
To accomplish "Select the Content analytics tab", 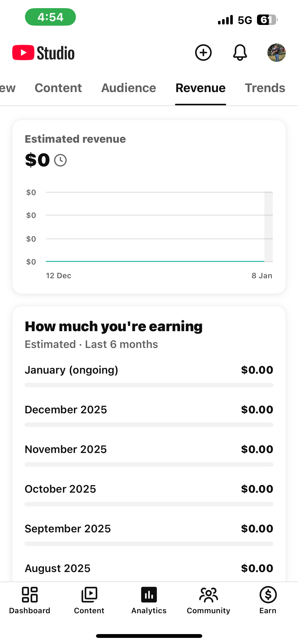I will point(58,88).
